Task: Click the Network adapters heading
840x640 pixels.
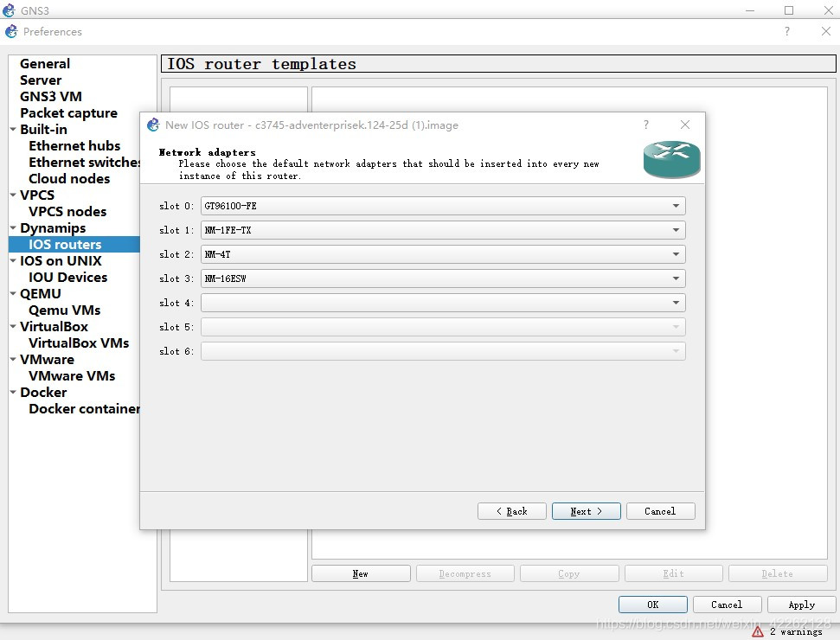Action: 208,152
